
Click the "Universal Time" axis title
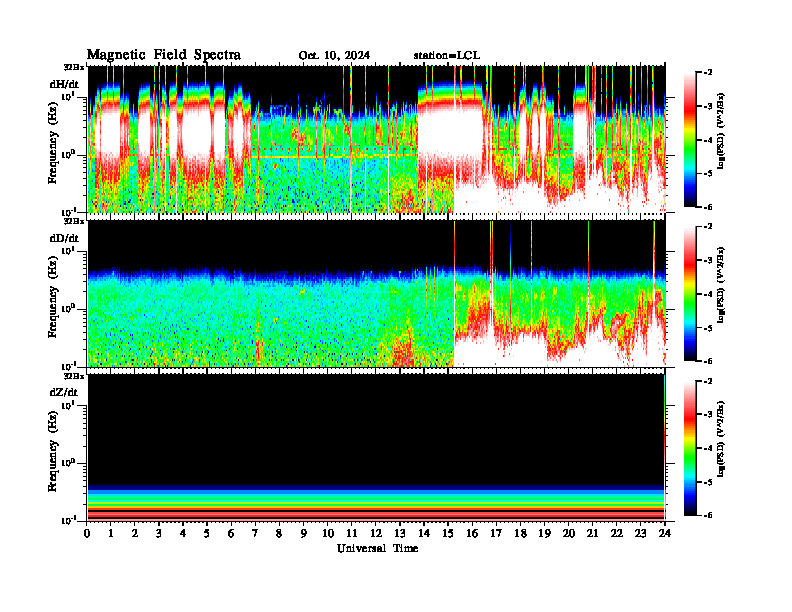click(x=377, y=548)
